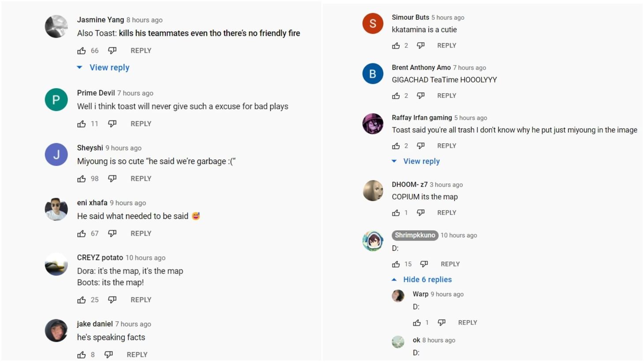
Task: Reply to Brent Anthony Amo's GIGACHAD comment
Action: click(446, 95)
